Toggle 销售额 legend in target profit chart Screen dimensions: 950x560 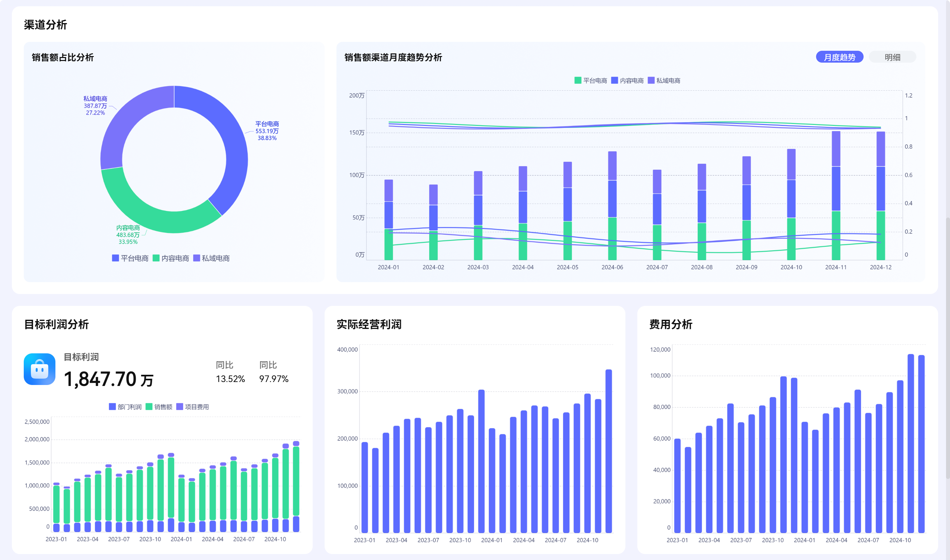[159, 406]
